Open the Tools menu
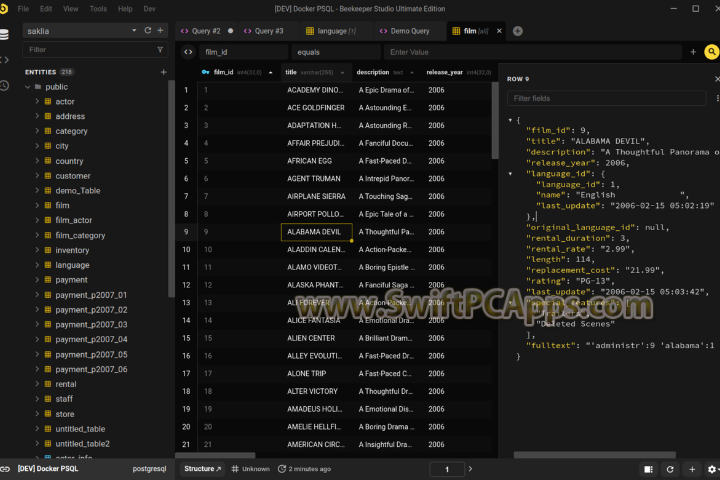Viewport: 720px width, 480px height. click(x=98, y=9)
